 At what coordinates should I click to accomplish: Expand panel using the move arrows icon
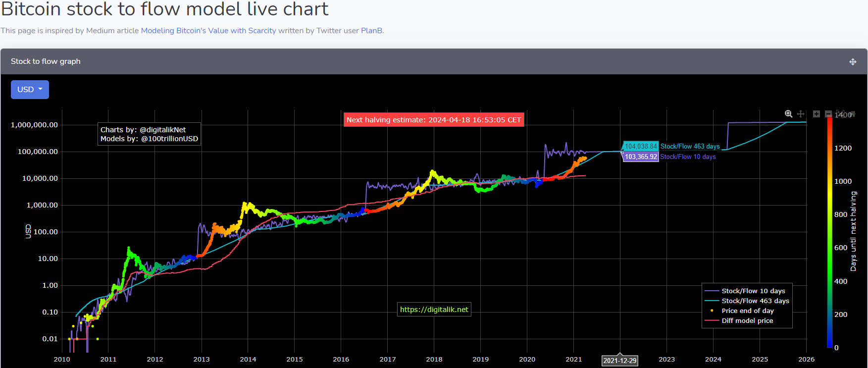[853, 62]
